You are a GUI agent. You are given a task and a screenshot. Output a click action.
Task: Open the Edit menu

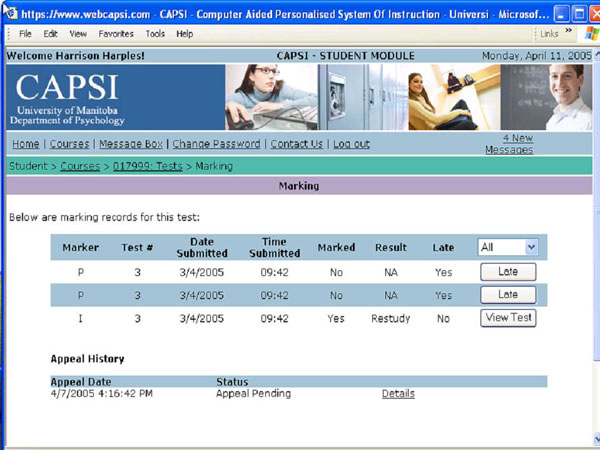[x=50, y=34]
